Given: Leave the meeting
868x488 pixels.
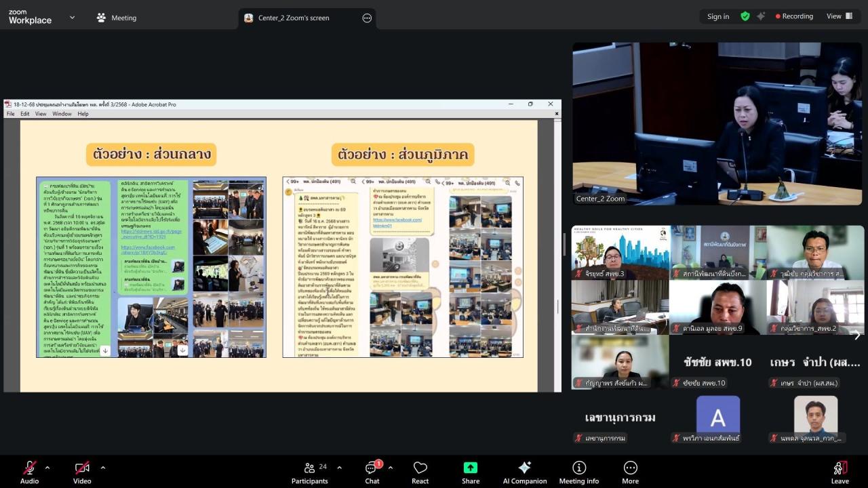Looking at the screenshot, I should pos(840,472).
